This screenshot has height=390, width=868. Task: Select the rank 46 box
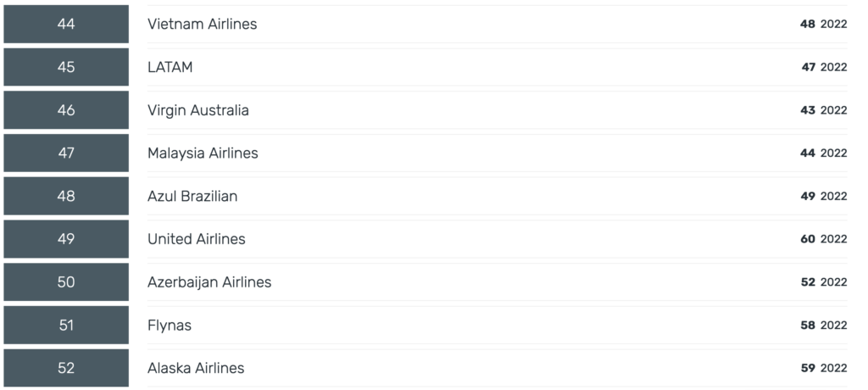[66, 110]
